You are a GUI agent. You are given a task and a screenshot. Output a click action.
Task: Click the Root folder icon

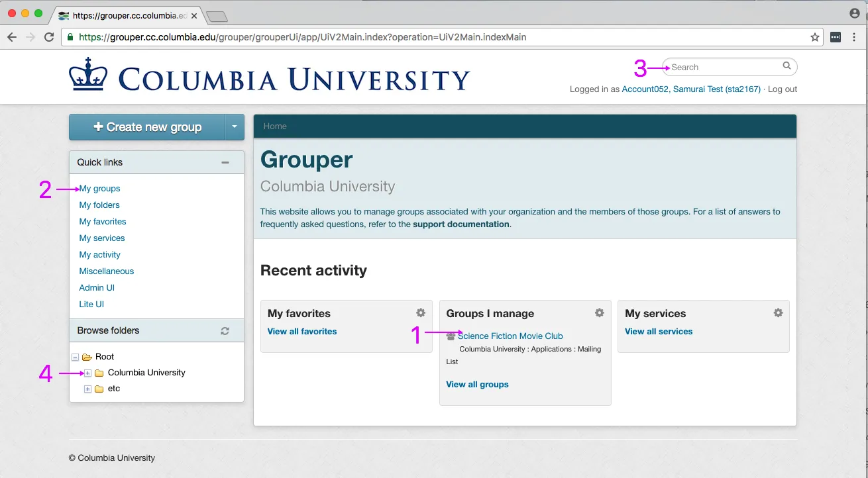[x=87, y=357]
